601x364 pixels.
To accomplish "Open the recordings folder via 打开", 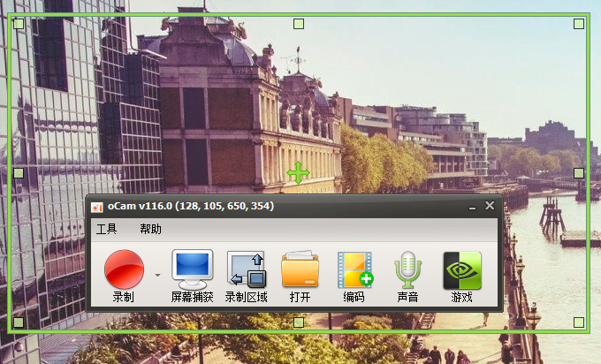I will (300, 276).
